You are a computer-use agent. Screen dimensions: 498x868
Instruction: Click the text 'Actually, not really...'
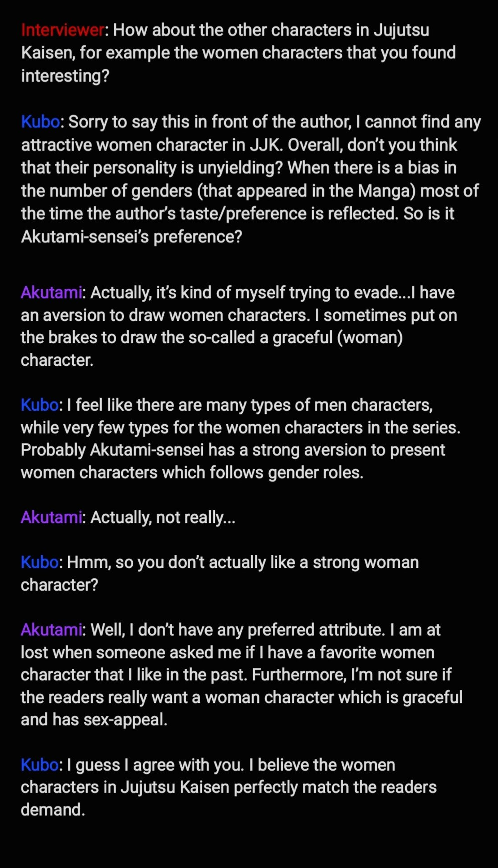[x=163, y=518]
